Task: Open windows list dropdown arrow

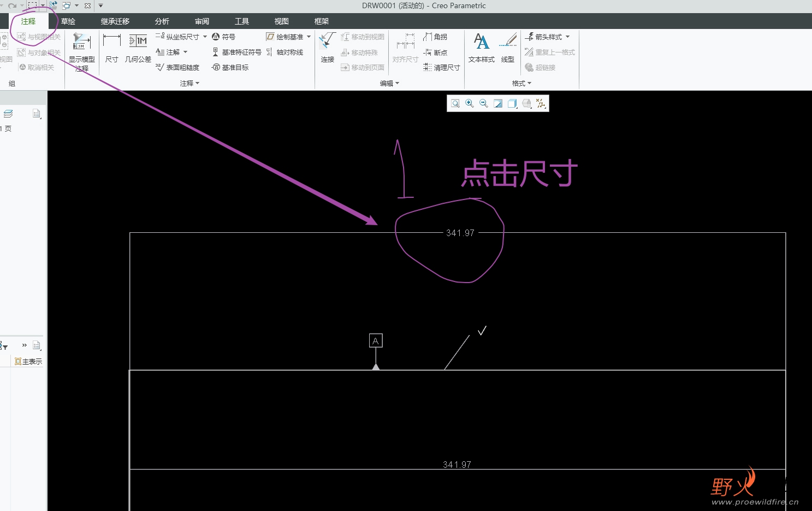Action: pos(76,5)
